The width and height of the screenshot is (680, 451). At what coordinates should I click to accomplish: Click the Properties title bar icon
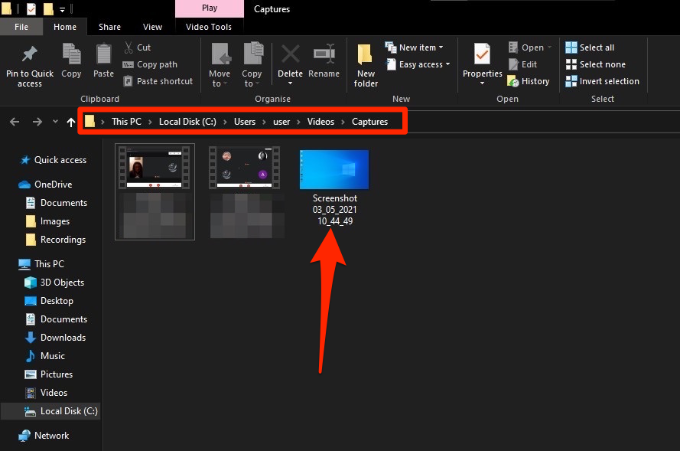31,9
